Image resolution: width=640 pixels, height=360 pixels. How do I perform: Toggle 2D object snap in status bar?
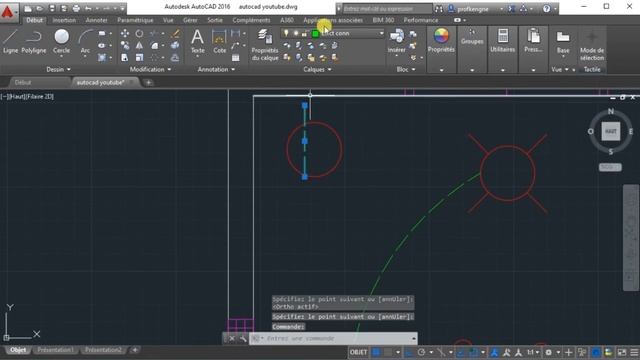pyautogui.click(x=473, y=352)
